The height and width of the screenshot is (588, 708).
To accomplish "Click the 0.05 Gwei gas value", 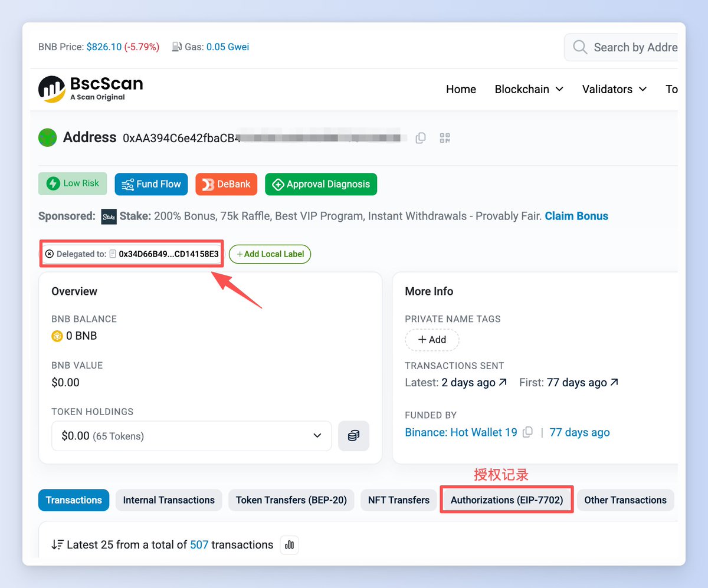I will tap(228, 47).
